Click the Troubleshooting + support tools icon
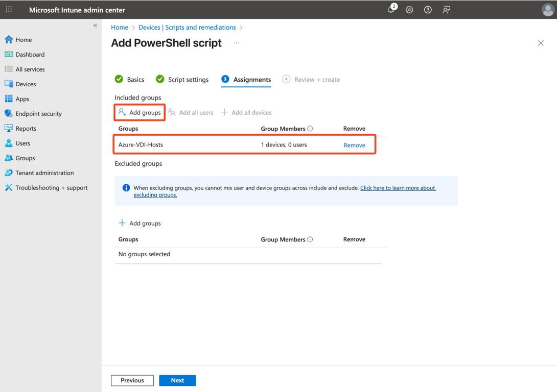This screenshot has height=392, width=557. (9, 188)
